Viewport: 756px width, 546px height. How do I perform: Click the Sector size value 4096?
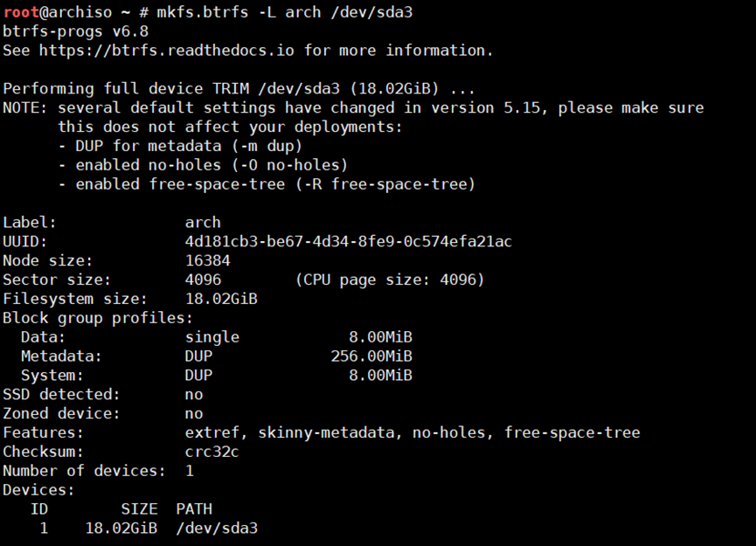[203, 280]
